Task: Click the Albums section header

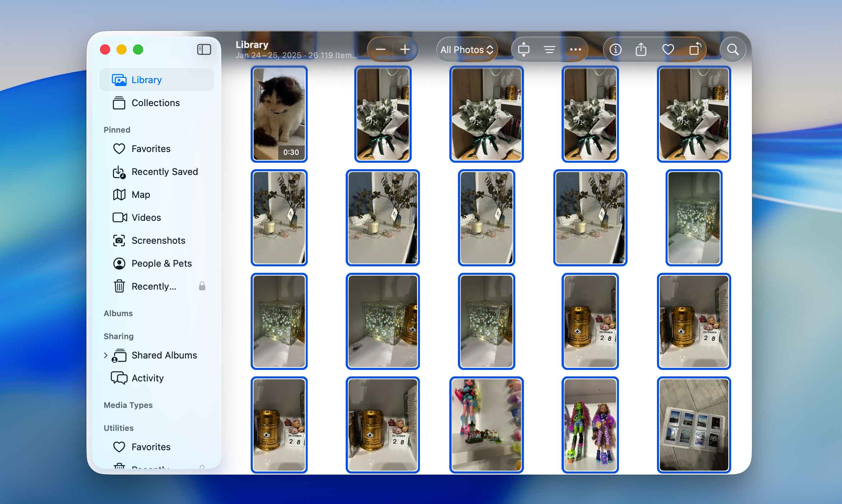Action: pyautogui.click(x=118, y=313)
